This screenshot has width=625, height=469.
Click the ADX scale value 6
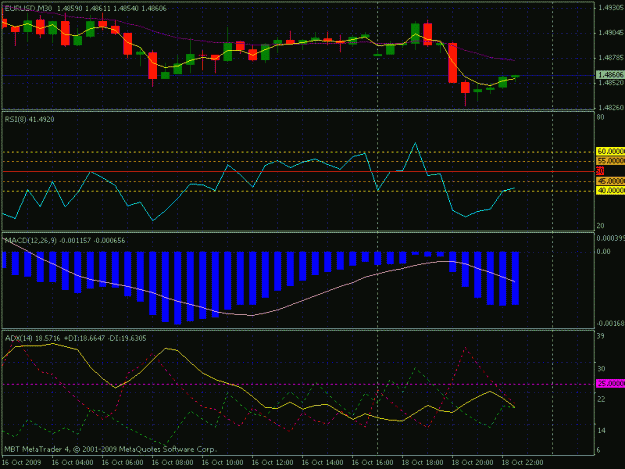pyautogui.click(x=599, y=451)
